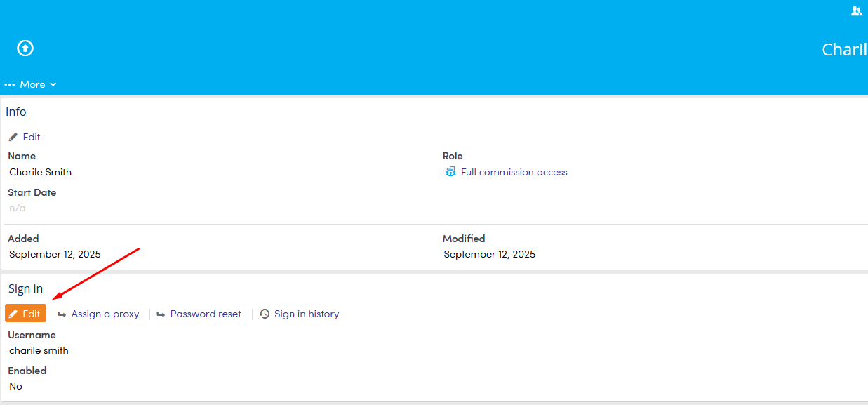868x405 pixels.
Task: Click the clock icon before Sign in history
Action: (265, 314)
